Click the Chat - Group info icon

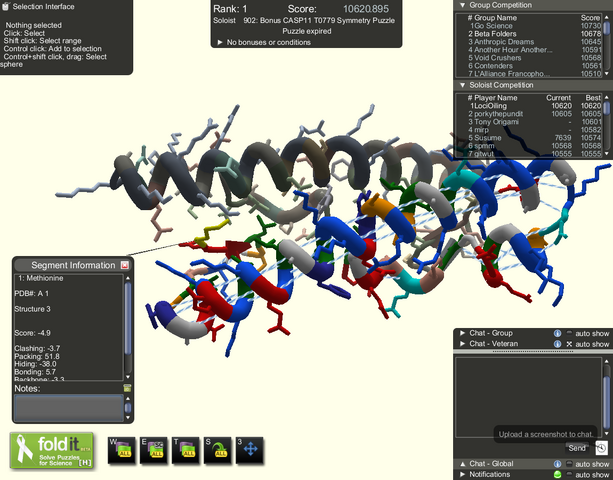(x=557, y=333)
